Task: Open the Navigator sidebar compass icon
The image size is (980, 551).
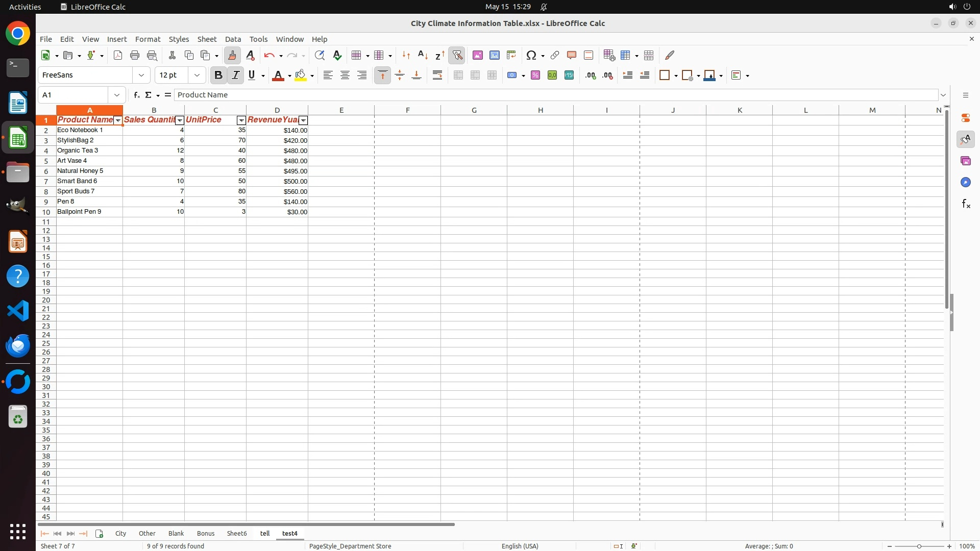Action: 966,182
